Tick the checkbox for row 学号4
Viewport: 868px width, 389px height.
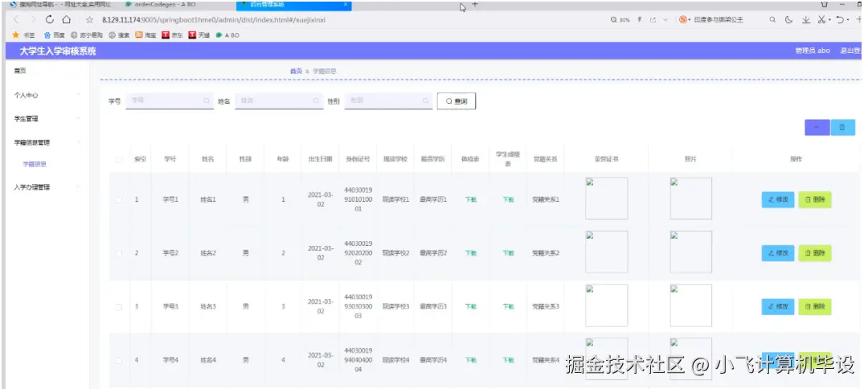pyautogui.click(x=119, y=360)
